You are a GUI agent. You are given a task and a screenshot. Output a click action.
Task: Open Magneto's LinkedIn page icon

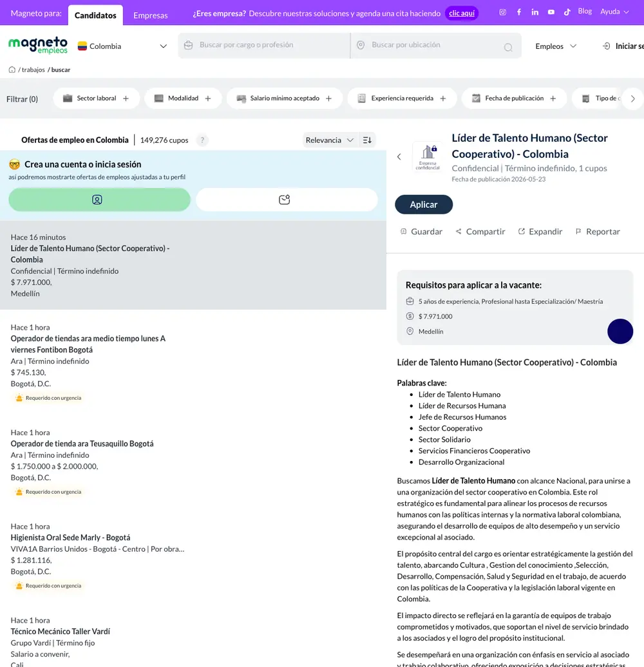pyautogui.click(x=535, y=12)
